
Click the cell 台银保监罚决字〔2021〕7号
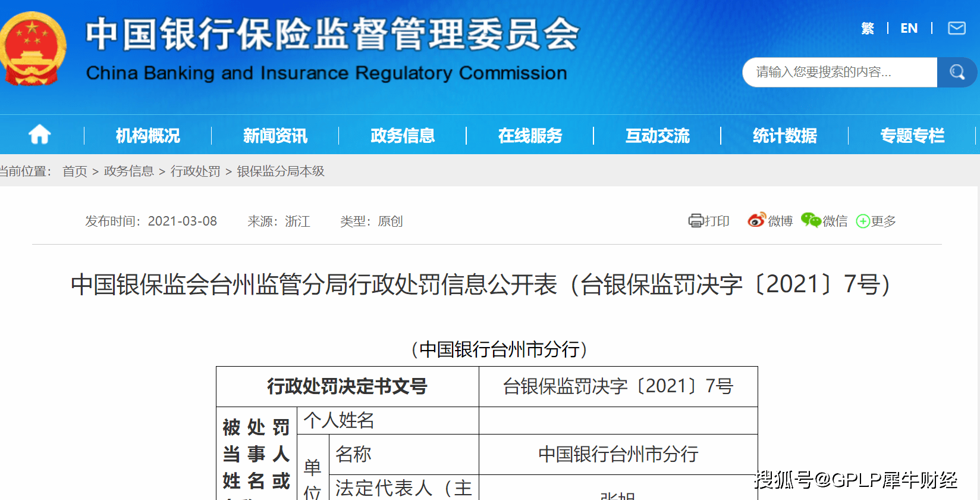coord(618,386)
